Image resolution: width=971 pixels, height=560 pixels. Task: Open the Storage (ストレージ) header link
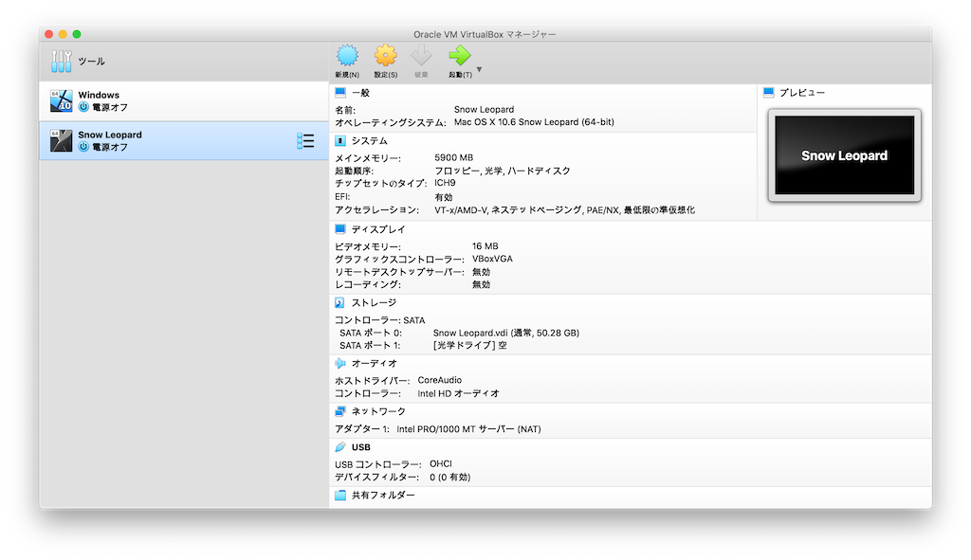point(374,302)
